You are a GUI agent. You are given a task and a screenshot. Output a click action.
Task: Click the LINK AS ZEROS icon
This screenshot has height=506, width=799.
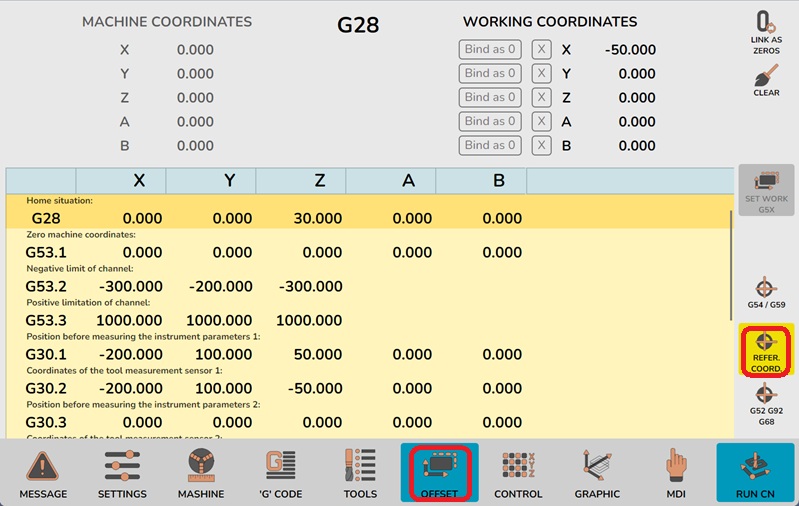click(x=766, y=33)
